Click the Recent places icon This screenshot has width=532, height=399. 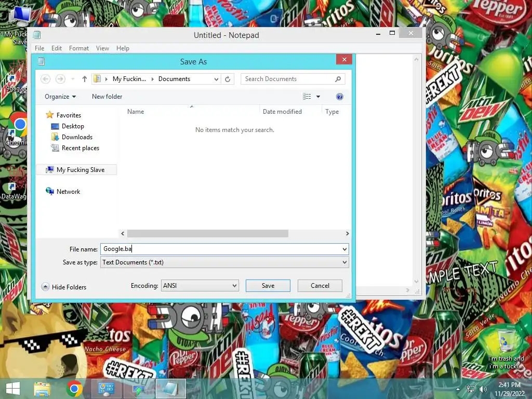[55, 148]
